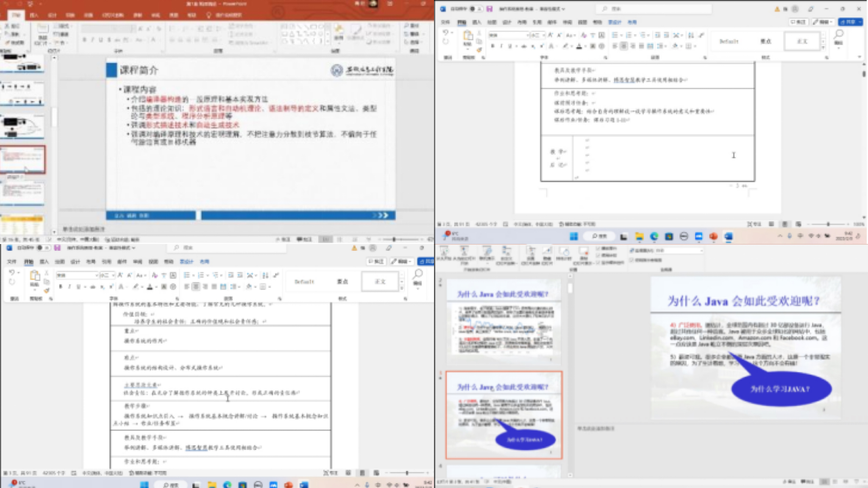Switch to the Table Design tab in Word
The width and height of the screenshot is (868, 488).
pyautogui.click(x=188, y=261)
